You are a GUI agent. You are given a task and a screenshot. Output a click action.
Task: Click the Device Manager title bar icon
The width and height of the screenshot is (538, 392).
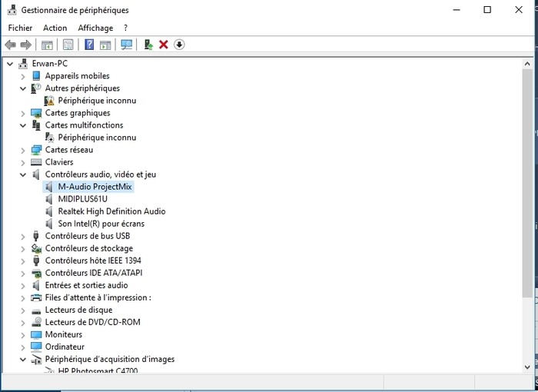12,10
